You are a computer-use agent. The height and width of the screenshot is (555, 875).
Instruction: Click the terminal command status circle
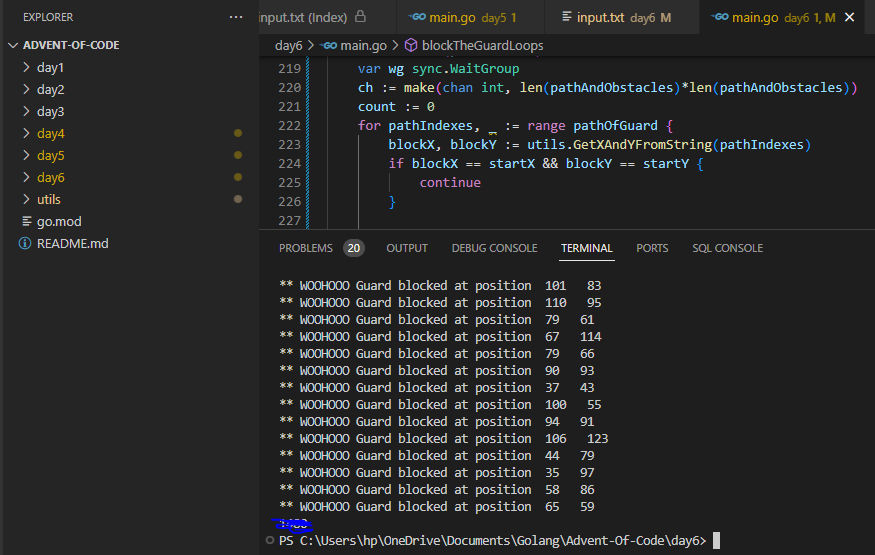(270, 540)
